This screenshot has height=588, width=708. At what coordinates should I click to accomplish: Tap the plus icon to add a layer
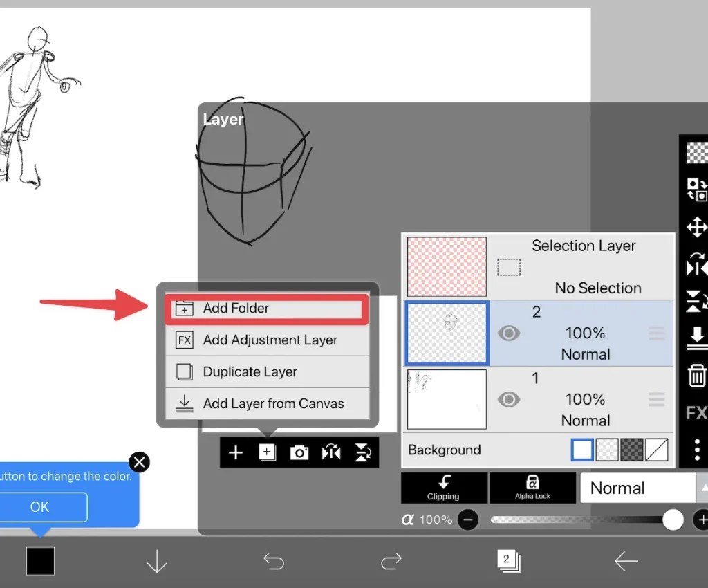(x=235, y=452)
